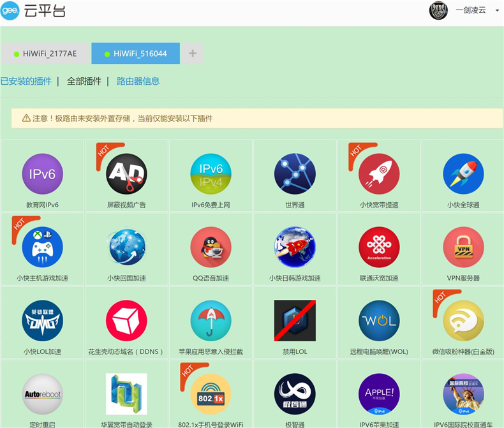Expand the 一剑凌云 account dropdown arrow
Viewport: 504px width, 428px height.
[x=497, y=11]
